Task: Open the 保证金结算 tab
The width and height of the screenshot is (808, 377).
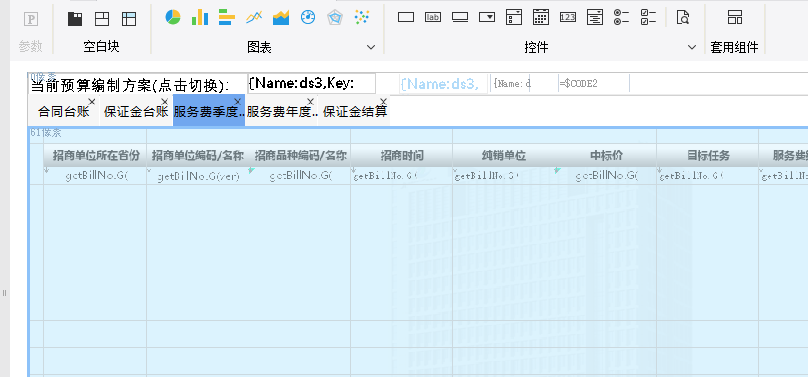Action: (355, 111)
